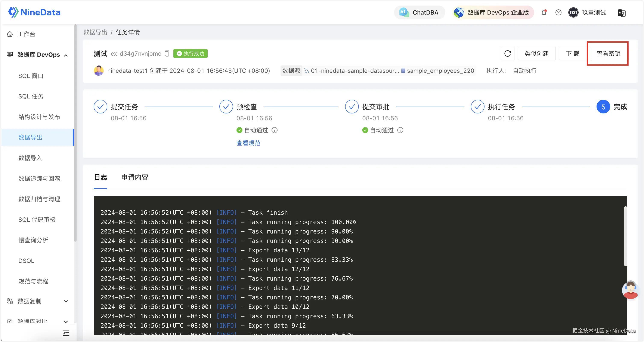Image resolution: width=644 pixels, height=342 pixels.
Task: Open the help question-mark icon
Action: (x=558, y=12)
